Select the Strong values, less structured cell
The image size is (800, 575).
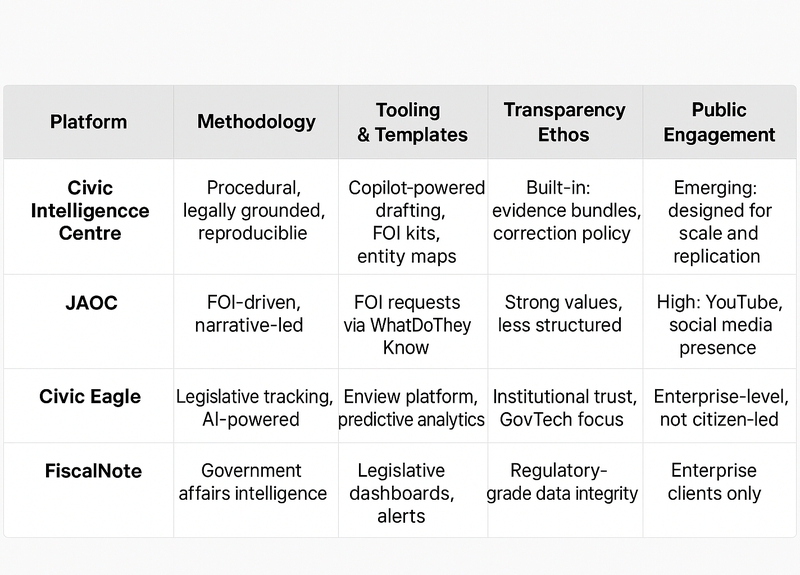tap(564, 313)
